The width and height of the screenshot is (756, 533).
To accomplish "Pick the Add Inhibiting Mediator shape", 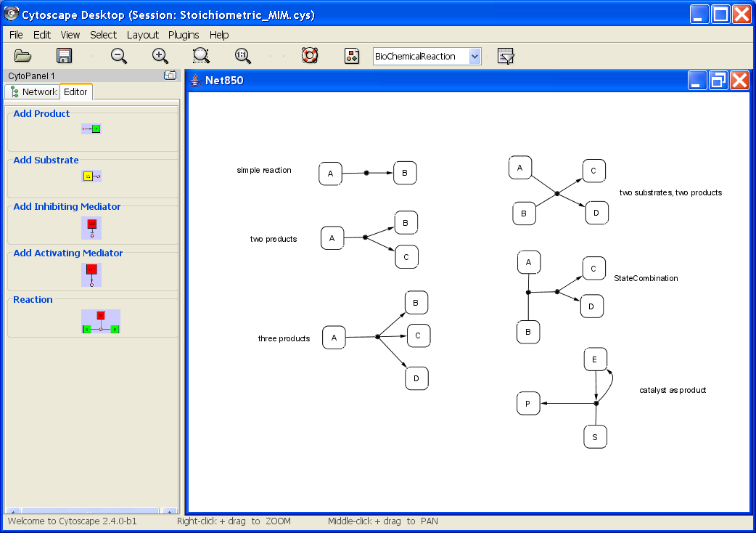I will [91, 227].
